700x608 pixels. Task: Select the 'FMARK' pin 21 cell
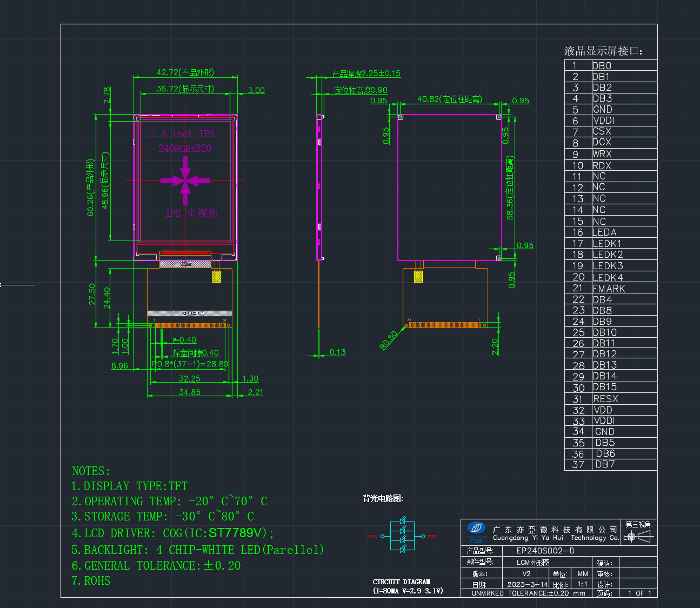[625, 289]
